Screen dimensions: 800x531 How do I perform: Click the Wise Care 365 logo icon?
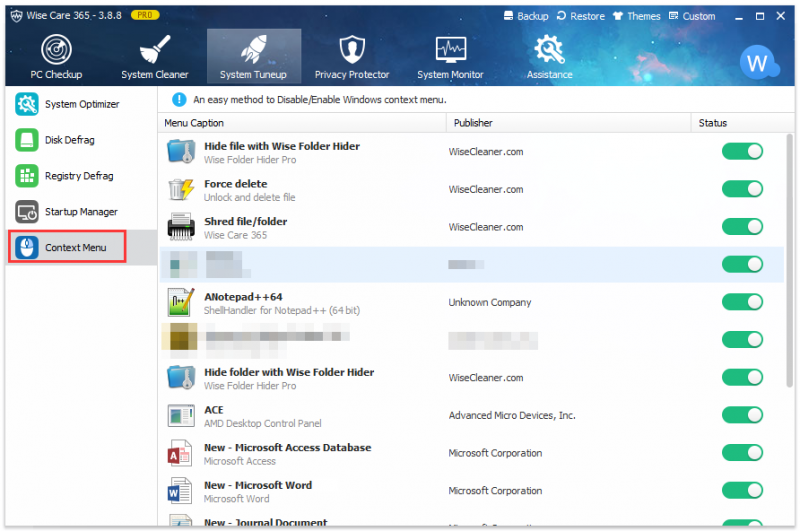pyautogui.click(x=17, y=16)
